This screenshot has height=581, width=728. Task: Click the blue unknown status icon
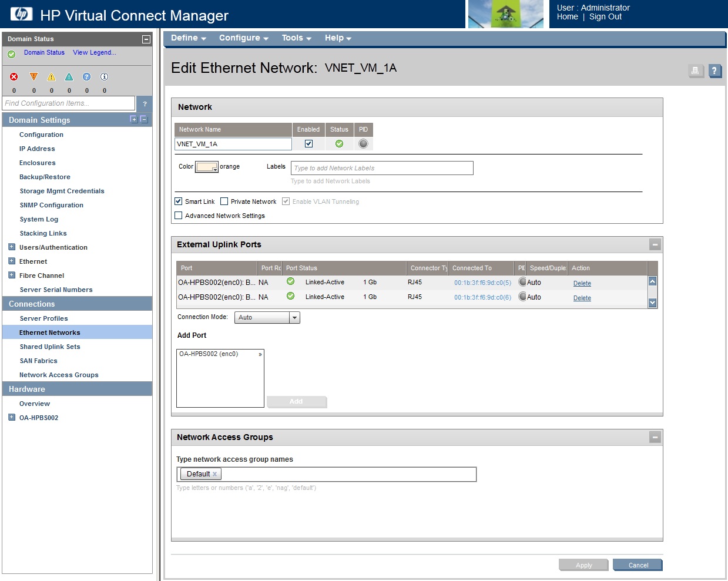tap(86, 77)
